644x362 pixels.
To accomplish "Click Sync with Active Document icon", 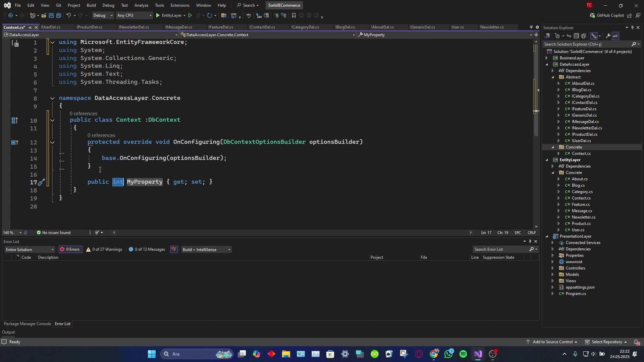I will (x=569, y=36).
